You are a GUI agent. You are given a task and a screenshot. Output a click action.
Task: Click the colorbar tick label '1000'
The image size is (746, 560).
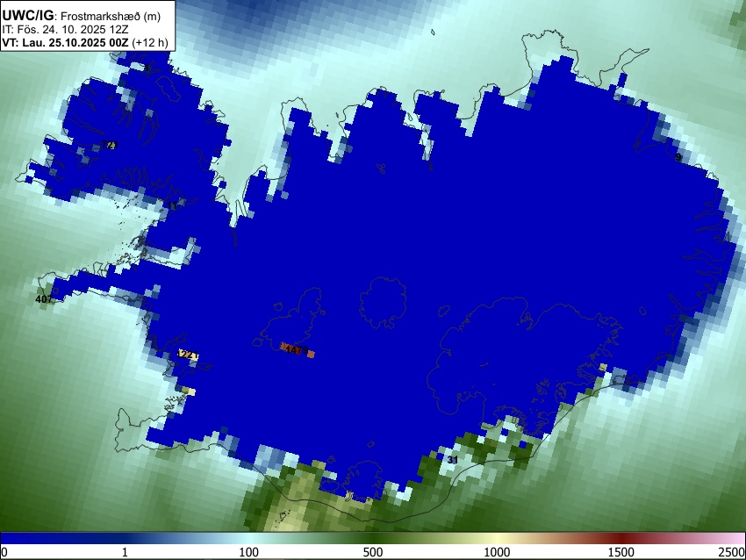pos(497,552)
